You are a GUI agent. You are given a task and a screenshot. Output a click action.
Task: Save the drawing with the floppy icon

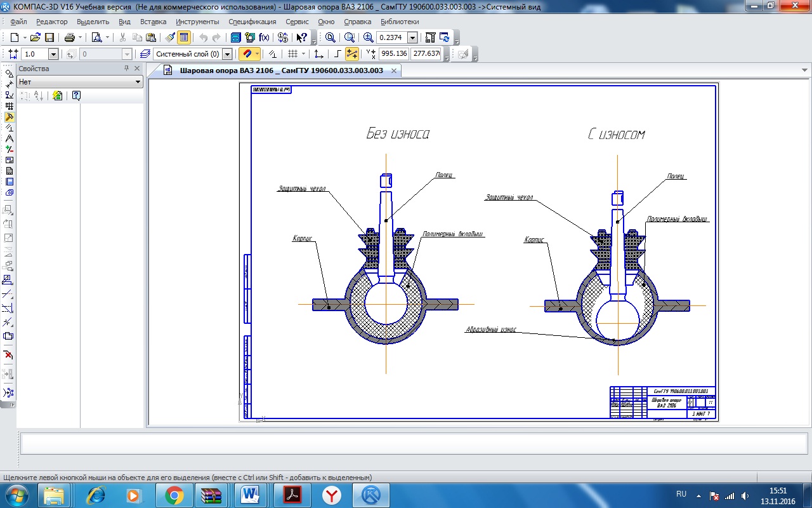pos(49,37)
